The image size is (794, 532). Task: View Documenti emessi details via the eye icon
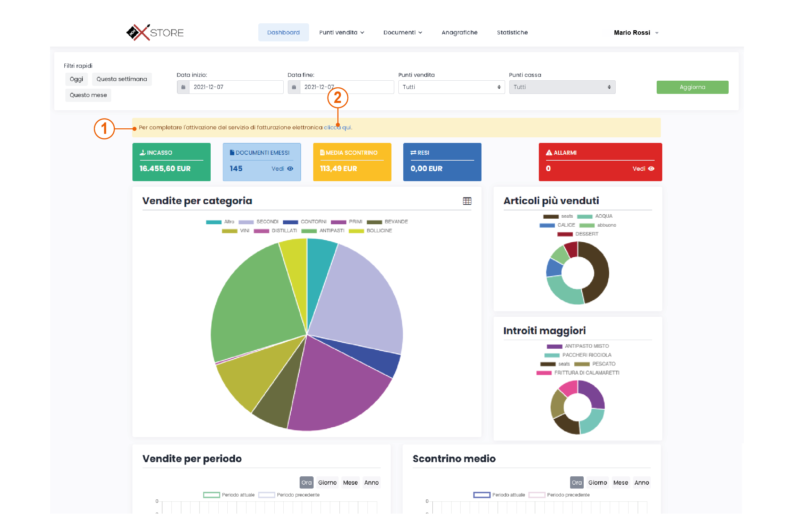pyautogui.click(x=291, y=169)
